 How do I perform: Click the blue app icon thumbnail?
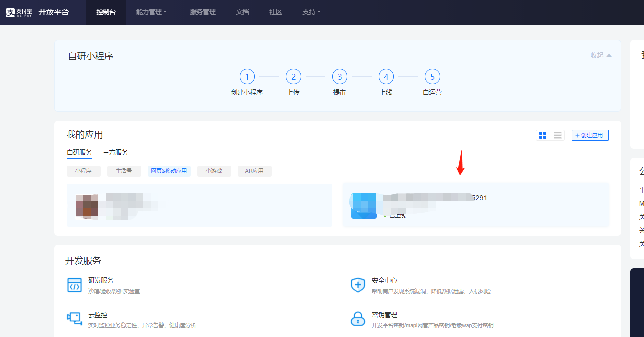coord(364,206)
